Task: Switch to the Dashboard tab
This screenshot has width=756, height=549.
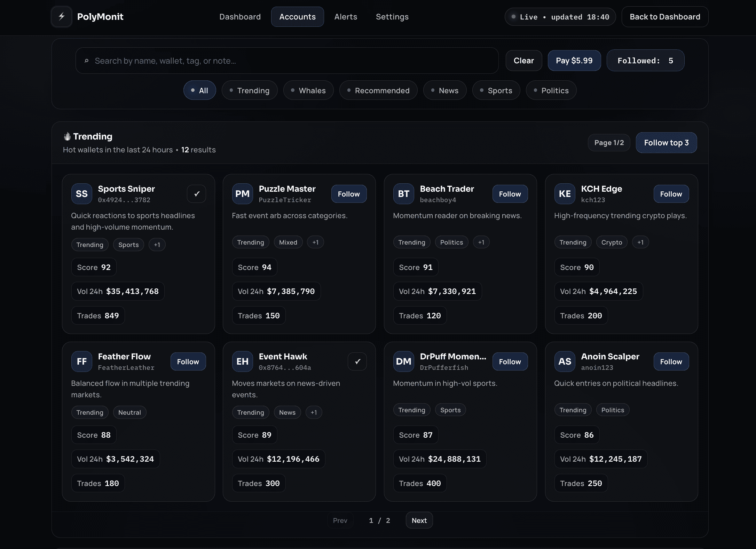Action: click(240, 16)
